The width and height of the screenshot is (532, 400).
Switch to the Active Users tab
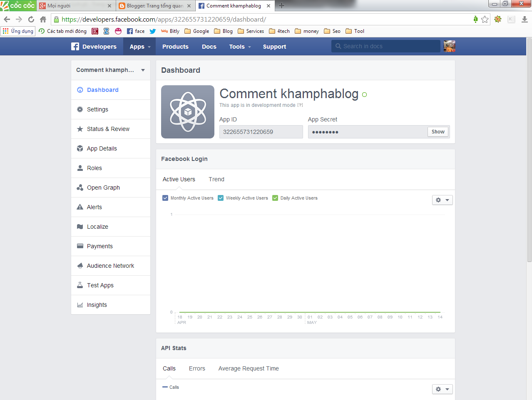click(x=179, y=179)
